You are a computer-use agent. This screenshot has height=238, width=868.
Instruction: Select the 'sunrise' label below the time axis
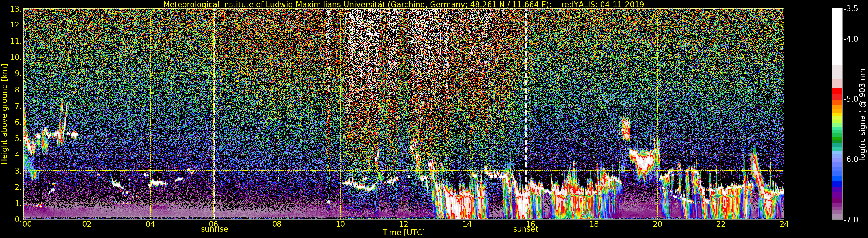point(215,229)
